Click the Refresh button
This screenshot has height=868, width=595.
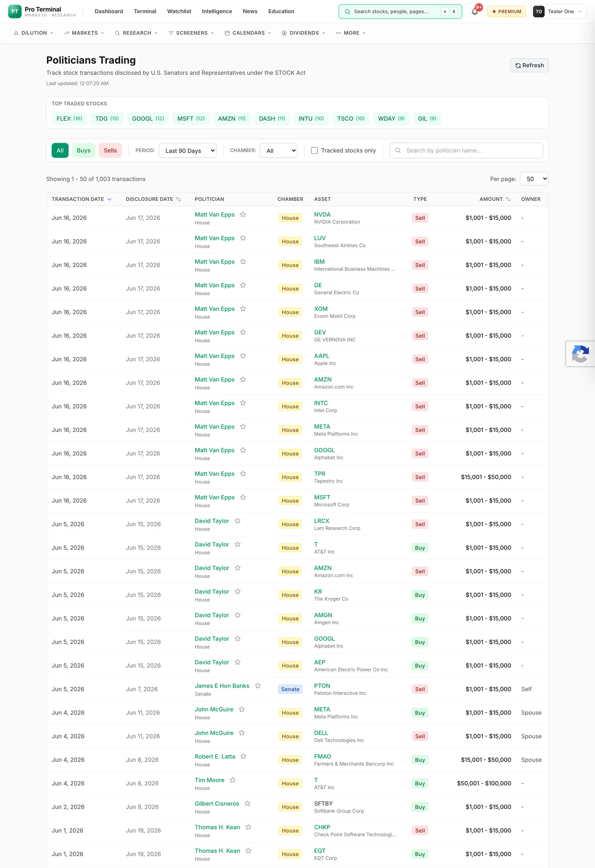(529, 65)
